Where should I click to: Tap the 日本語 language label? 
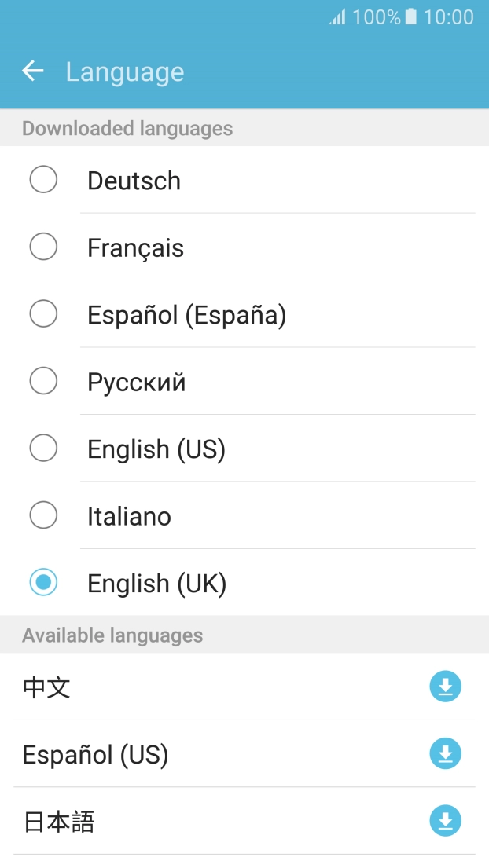pyautogui.click(x=59, y=821)
